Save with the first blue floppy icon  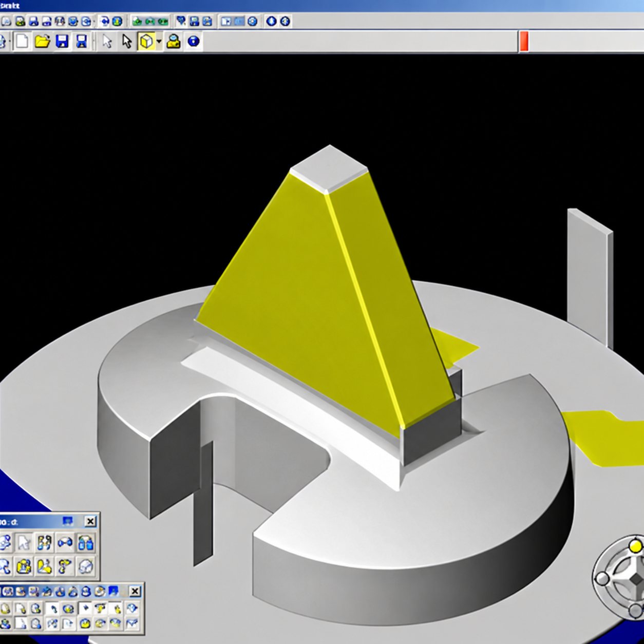pos(62,41)
